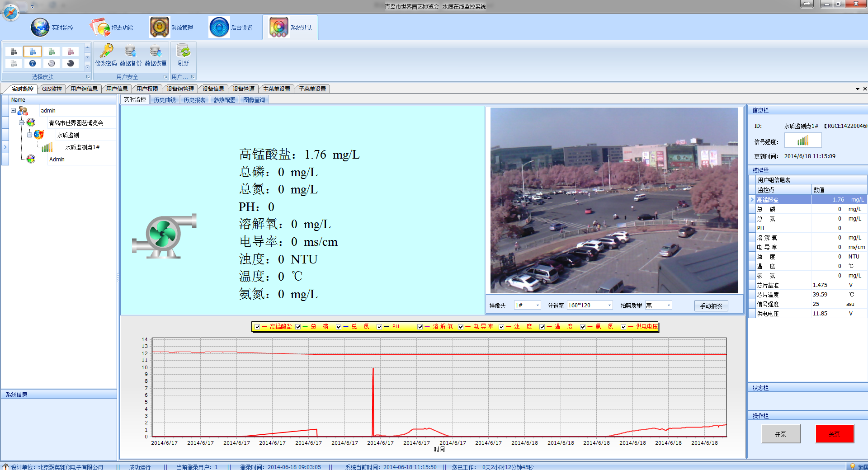This screenshot has height=470, width=868.
Task: Open the 系统管理 icon
Action: (160, 28)
